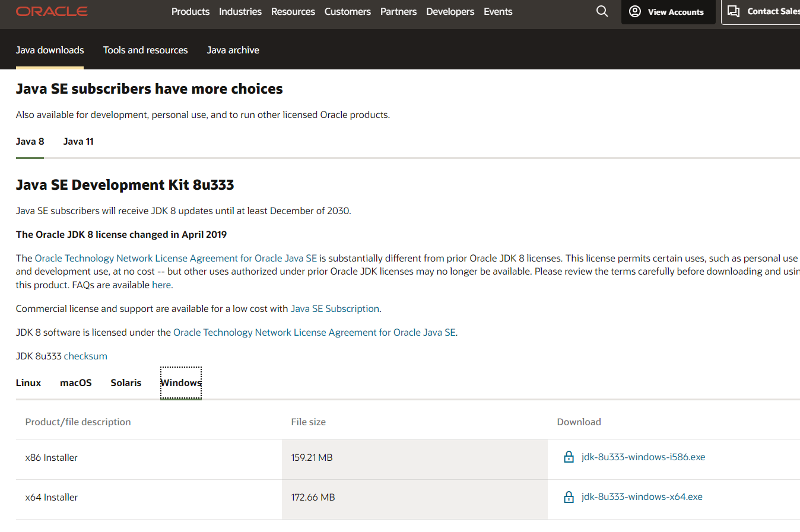800x532 pixels.
Task: Click the Oracle logo
Action: pyautogui.click(x=52, y=11)
